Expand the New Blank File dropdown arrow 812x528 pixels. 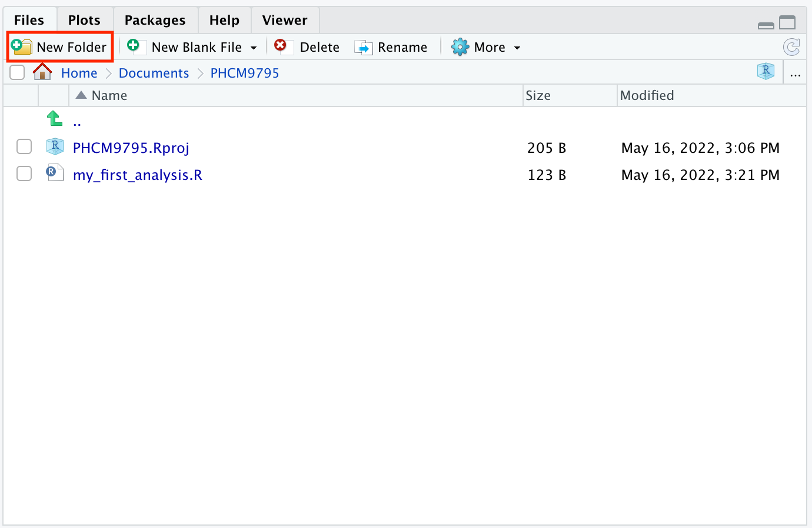click(254, 48)
